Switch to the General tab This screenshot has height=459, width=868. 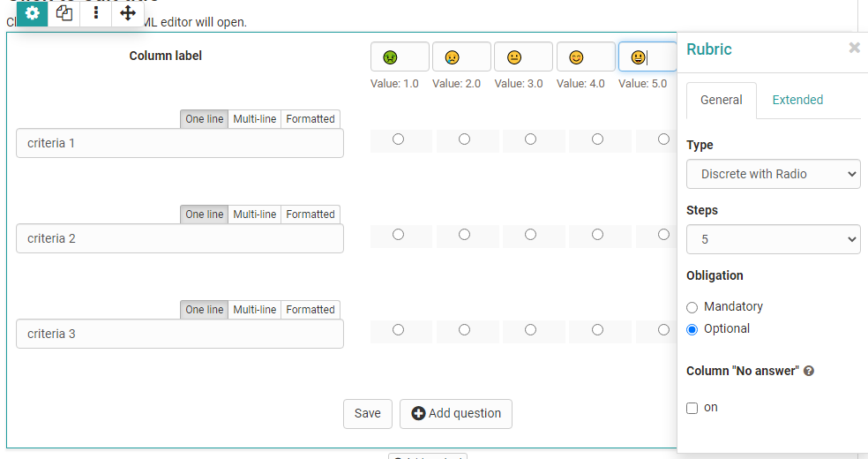(x=722, y=101)
